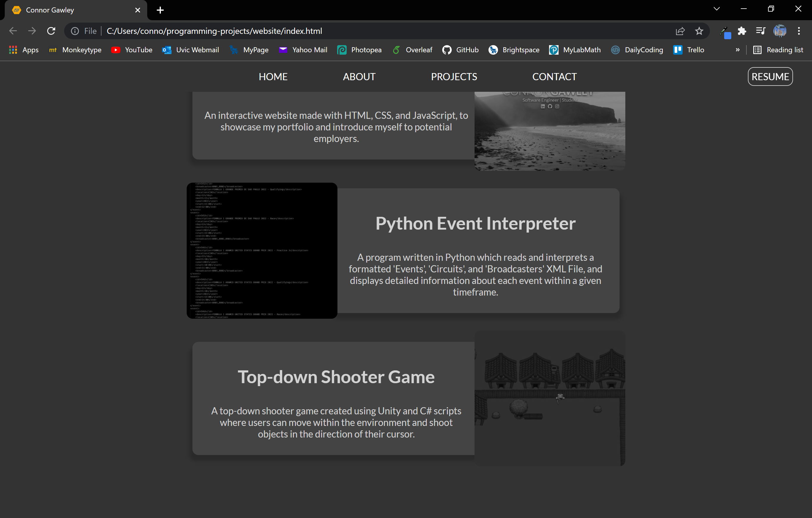Open the Reading list panel

(x=778, y=50)
